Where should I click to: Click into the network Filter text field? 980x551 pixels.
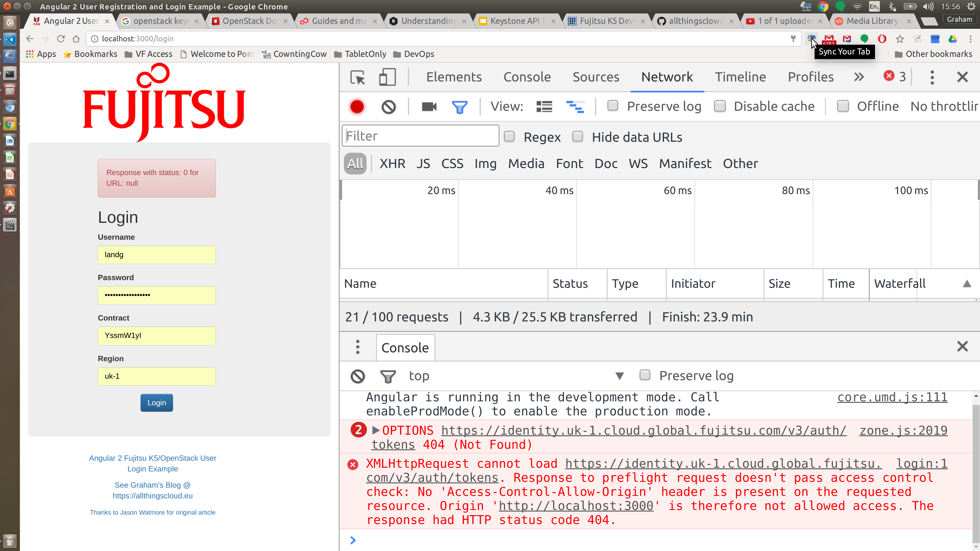click(420, 136)
